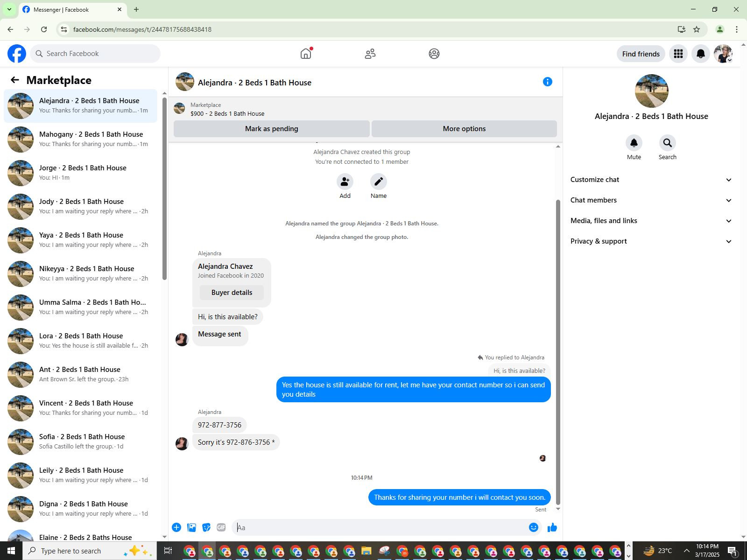
Task: Search in conversation with magnifier icon
Action: tap(668, 143)
